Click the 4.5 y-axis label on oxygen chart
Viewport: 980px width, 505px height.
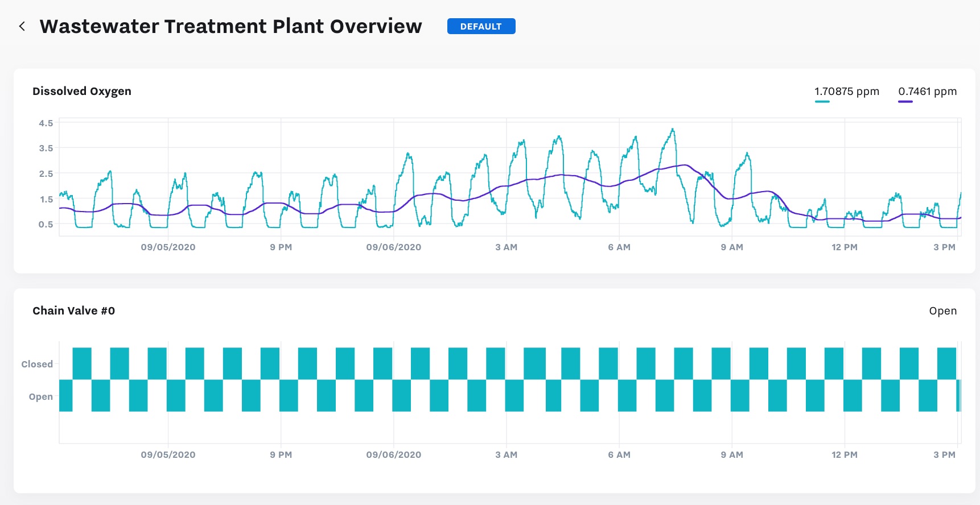tap(46, 123)
